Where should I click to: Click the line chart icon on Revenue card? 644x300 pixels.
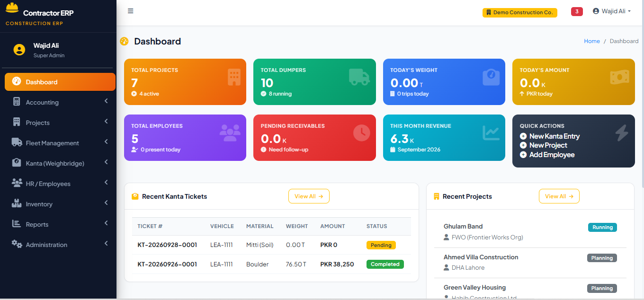(x=491, y=132)
